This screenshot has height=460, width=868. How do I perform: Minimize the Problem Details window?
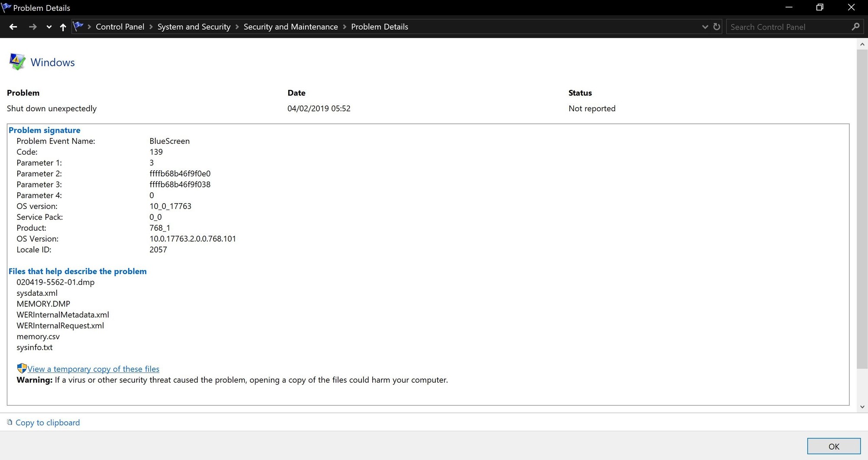789,7
